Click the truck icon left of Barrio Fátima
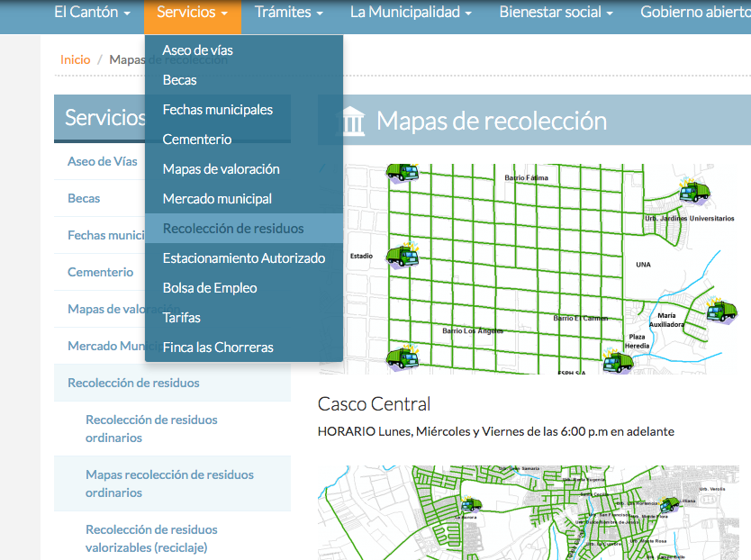The image size is (751, 560). coord(403,172)
